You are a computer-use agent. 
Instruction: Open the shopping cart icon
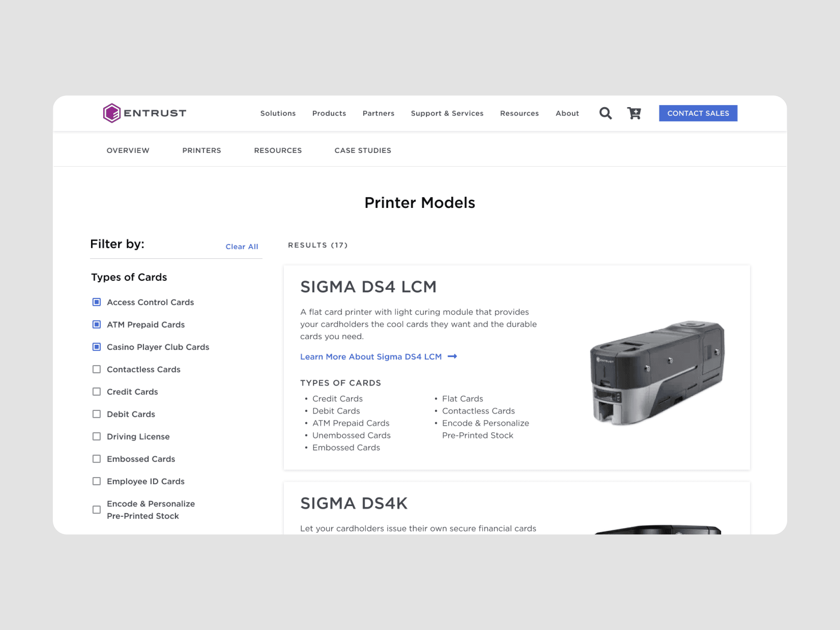pyautogui.click(x=634, y=113)
